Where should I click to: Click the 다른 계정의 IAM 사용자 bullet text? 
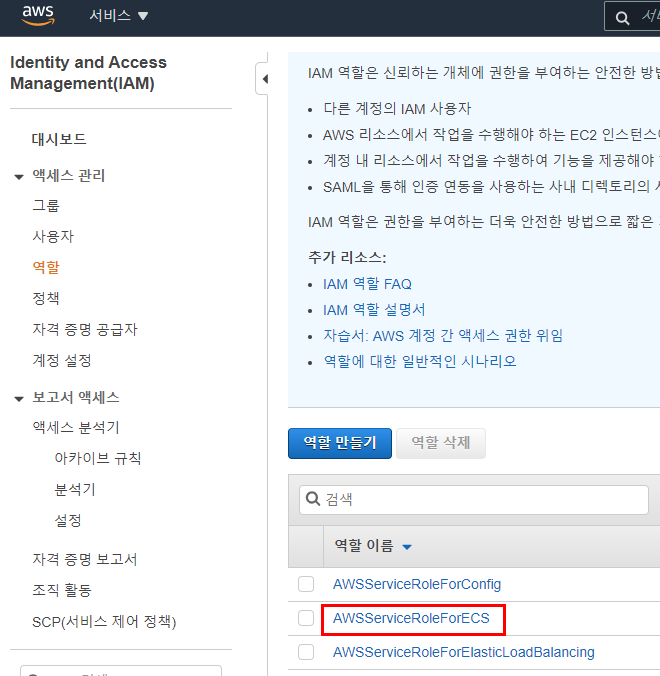397,109
